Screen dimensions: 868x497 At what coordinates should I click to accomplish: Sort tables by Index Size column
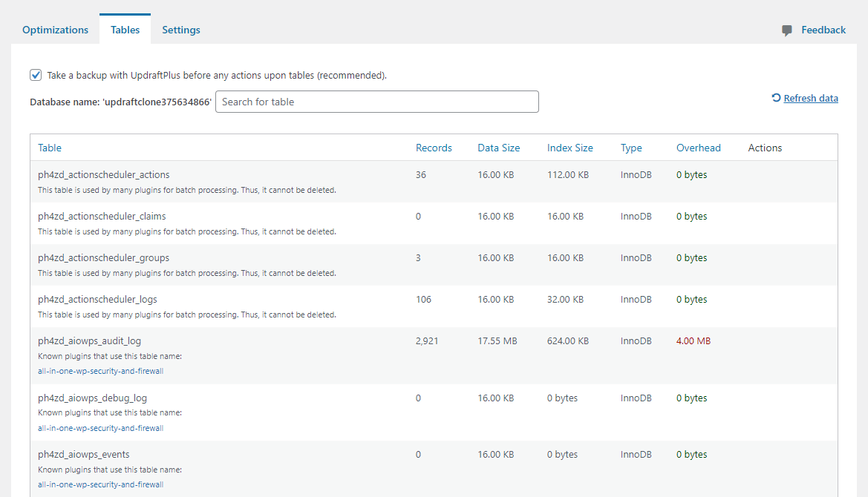[x=570, y=148]
